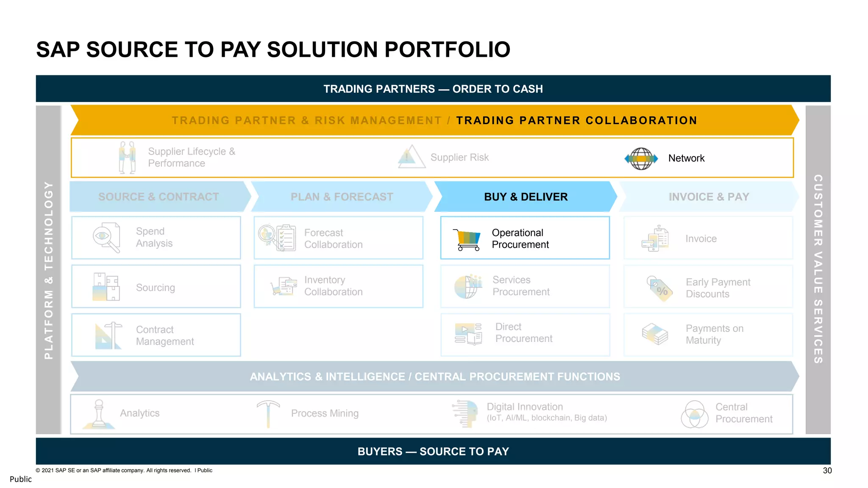Click the Process Mining label
Screen dimensions: 868x488
(x=325, y=413)
